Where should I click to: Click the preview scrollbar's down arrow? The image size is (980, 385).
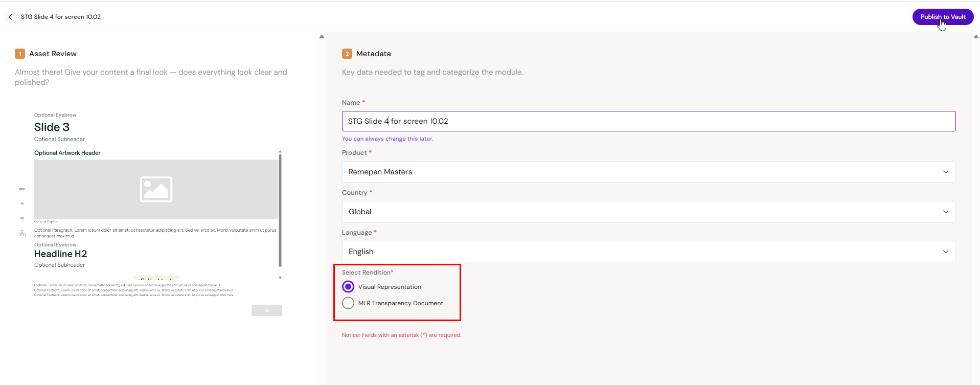(x=280, y=278)
